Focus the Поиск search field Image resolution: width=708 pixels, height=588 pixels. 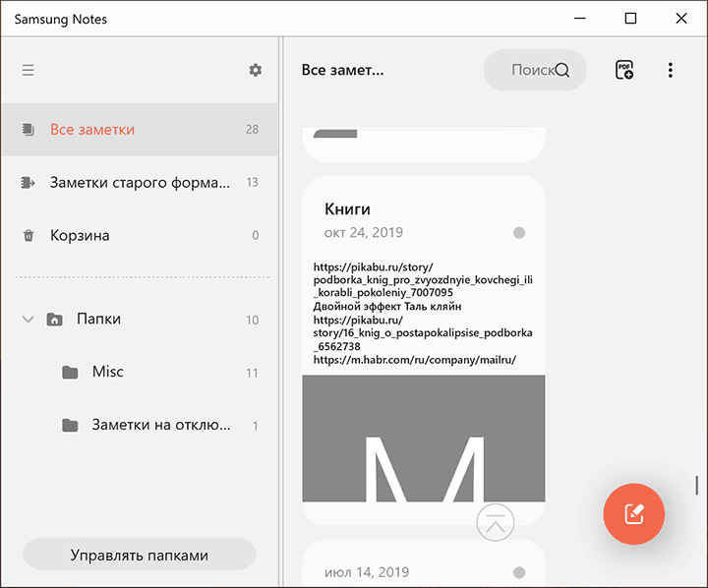535,70
